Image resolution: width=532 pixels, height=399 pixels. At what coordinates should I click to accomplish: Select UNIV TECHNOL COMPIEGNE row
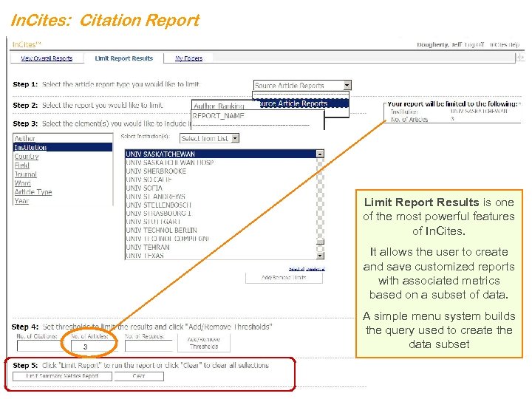220,239
